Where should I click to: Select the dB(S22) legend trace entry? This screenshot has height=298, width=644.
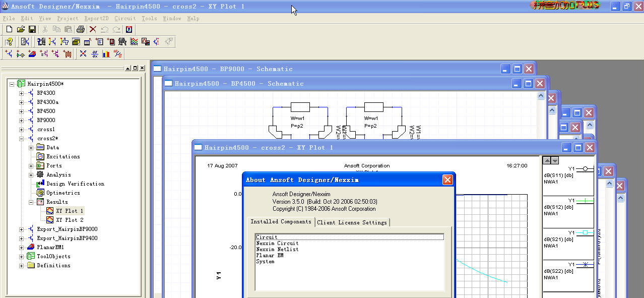tap(568, 276)
